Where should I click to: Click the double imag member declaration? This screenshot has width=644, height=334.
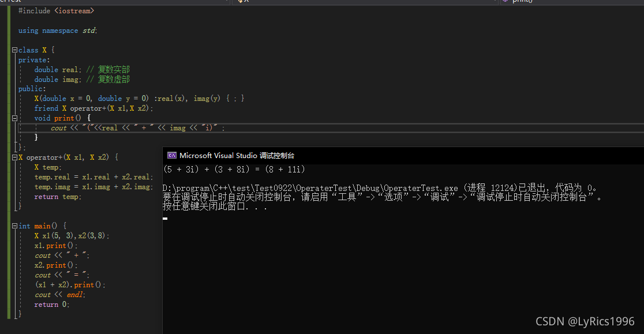82,80
